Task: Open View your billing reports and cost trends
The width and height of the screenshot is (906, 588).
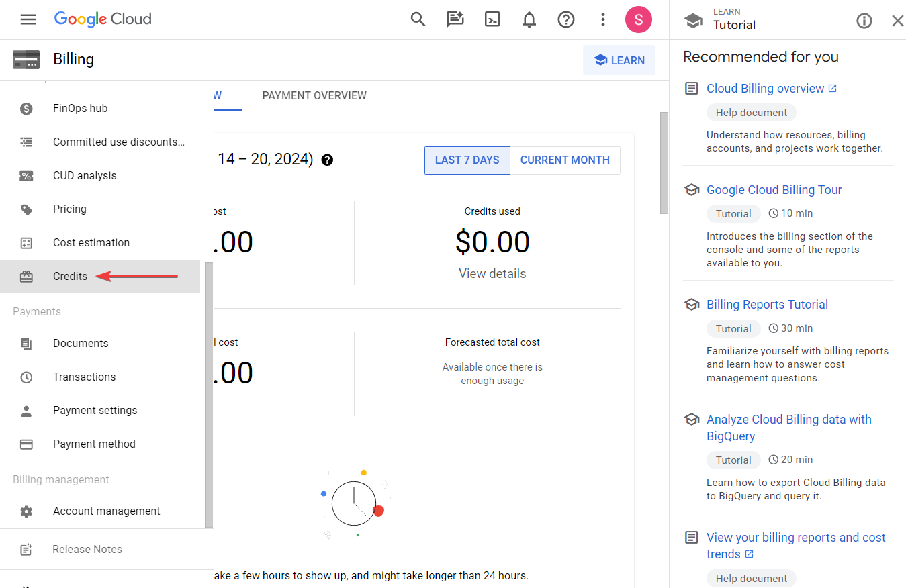Action: 796,546
